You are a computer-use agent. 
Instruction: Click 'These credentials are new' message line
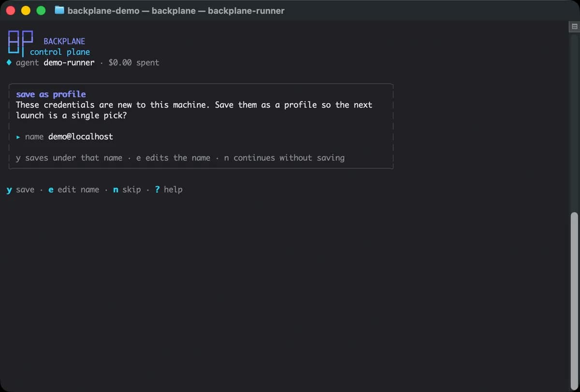(x=194, y=105)
